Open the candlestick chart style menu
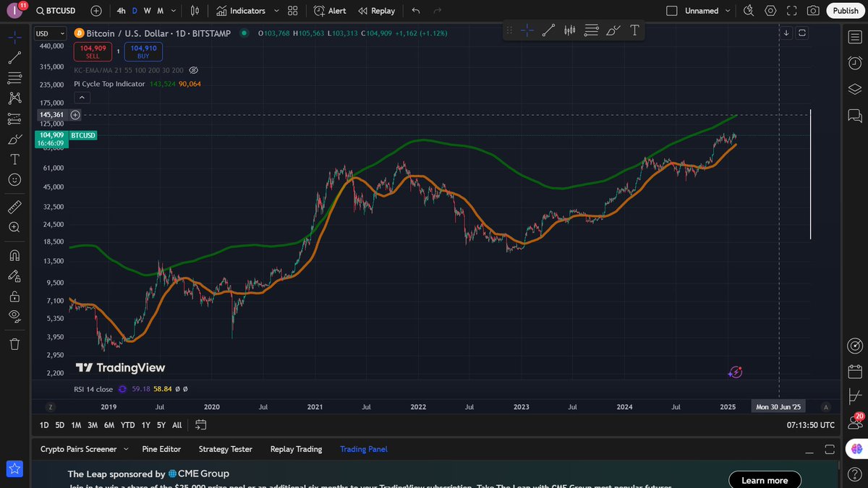Viewport: 868px width, 488px height. coord(195,11)
